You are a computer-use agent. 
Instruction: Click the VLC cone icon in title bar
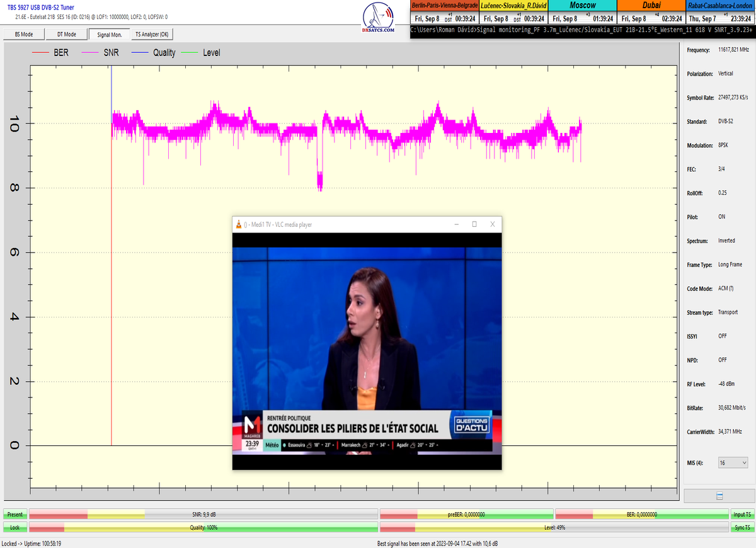pos(238,224)
